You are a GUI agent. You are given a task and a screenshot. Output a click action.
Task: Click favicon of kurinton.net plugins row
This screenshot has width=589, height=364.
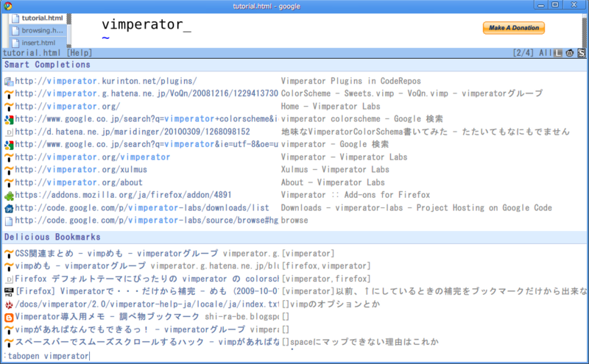pyautogui.click(x=9, y=82)
